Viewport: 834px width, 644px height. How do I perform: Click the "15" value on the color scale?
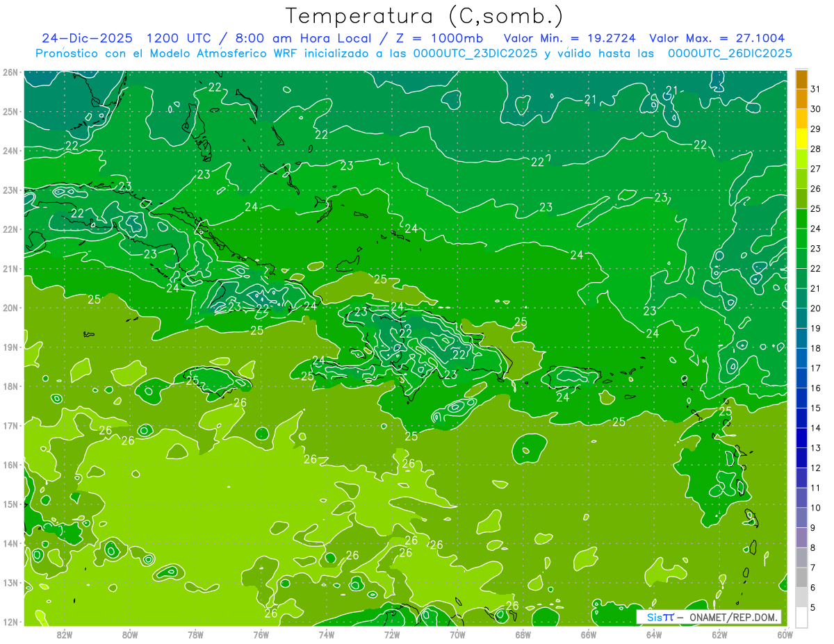(816, 408)
